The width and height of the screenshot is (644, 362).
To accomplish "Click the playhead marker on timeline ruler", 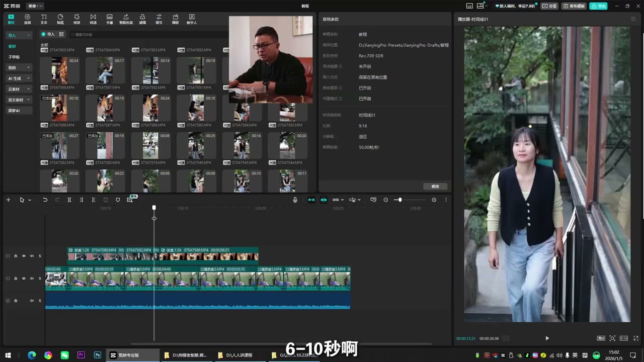I will [154, 208].
